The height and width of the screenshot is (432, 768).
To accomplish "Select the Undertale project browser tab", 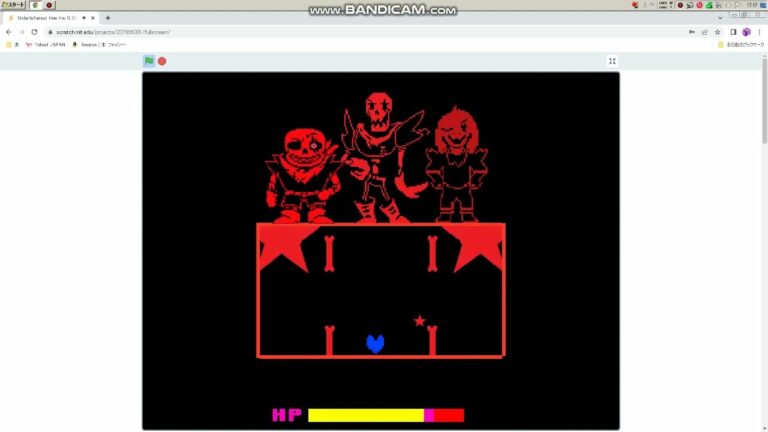I will coord(49,18).
